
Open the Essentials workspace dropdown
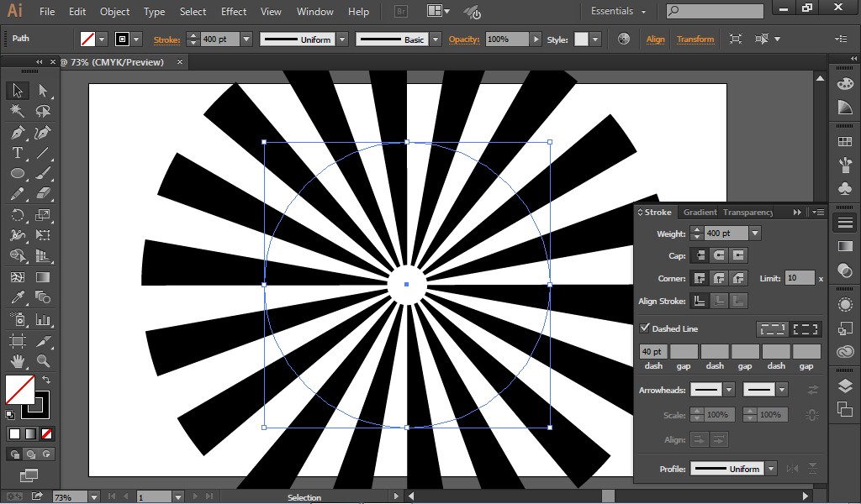point(618,12)
